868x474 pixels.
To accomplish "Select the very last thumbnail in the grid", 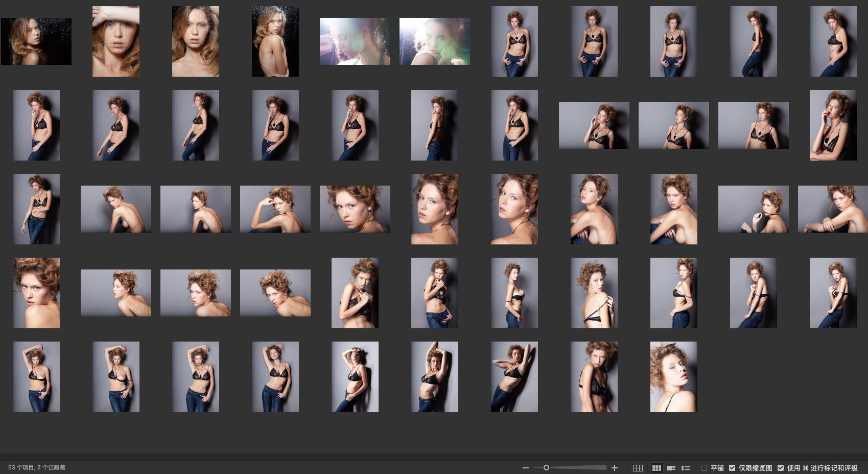I will point(673,377).
